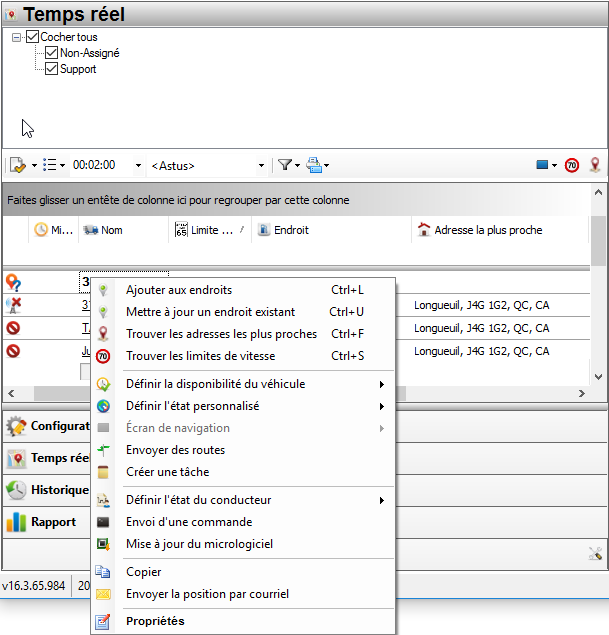The image size is (609, 635).
Task: Open the Historique panel icon
Action: point(16,490)
